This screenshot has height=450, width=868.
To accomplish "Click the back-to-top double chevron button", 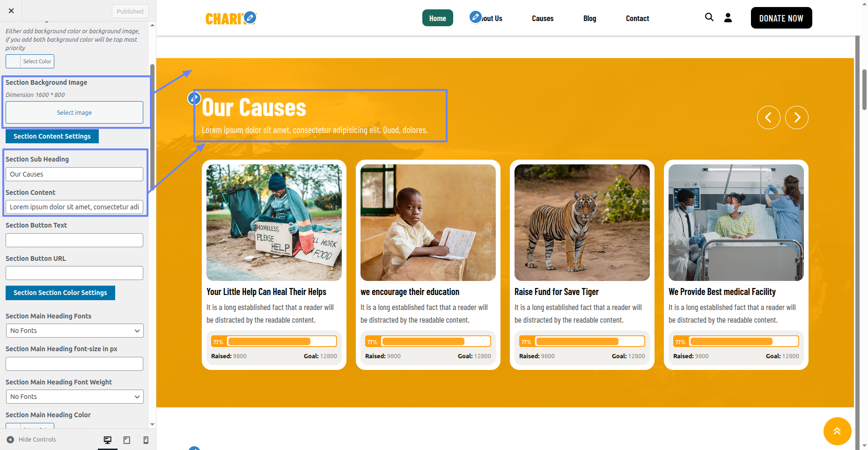I will tap(837, 431).
